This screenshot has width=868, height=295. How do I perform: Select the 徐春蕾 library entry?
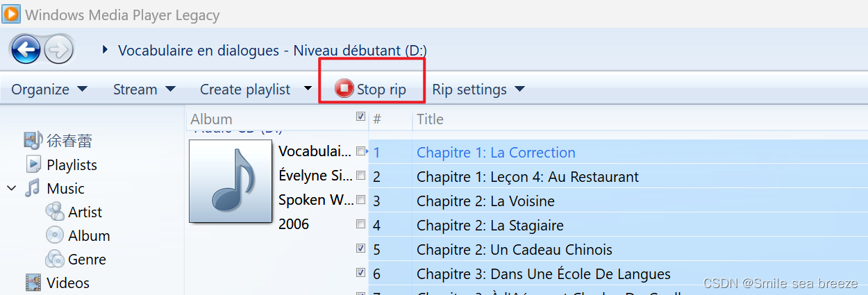69,141
